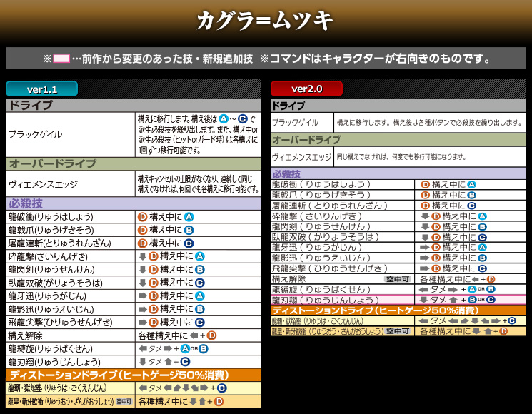Click the B button icon in ver1.1 龍戟爪 row
Viewport: 532px width, 414px height.
click(189, 230)
